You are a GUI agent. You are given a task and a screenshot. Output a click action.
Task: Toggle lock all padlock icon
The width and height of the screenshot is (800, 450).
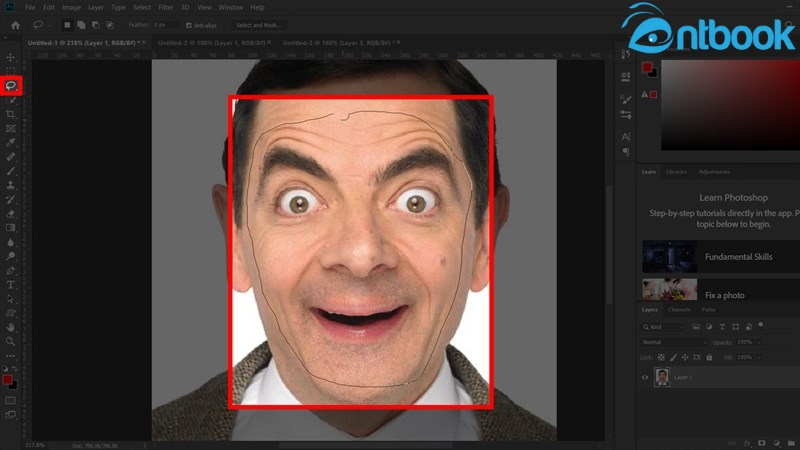click(x=709, y=358)
